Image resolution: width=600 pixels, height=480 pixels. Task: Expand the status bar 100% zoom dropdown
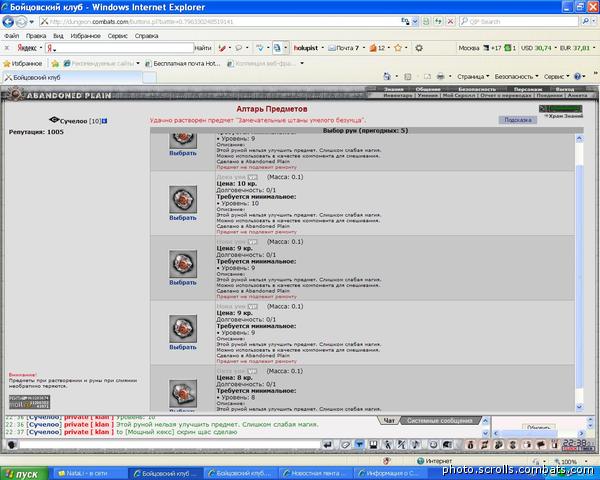click(586, 462)
